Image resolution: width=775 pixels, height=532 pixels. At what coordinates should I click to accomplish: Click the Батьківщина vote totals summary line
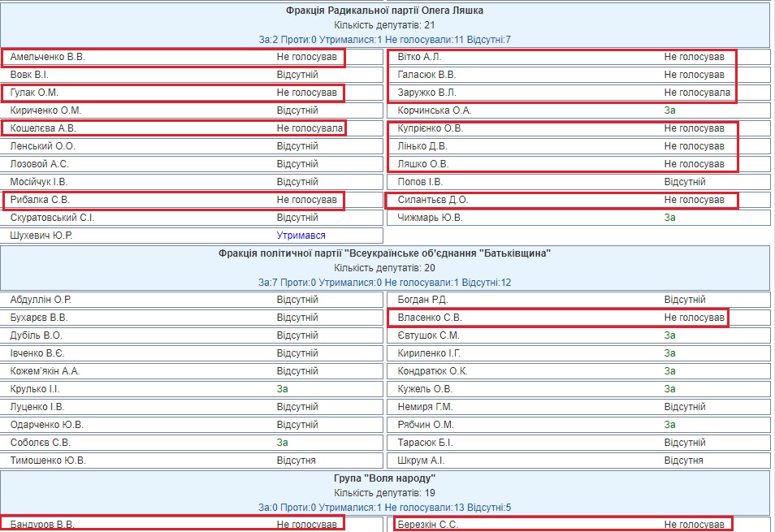[x=385, y=283]
